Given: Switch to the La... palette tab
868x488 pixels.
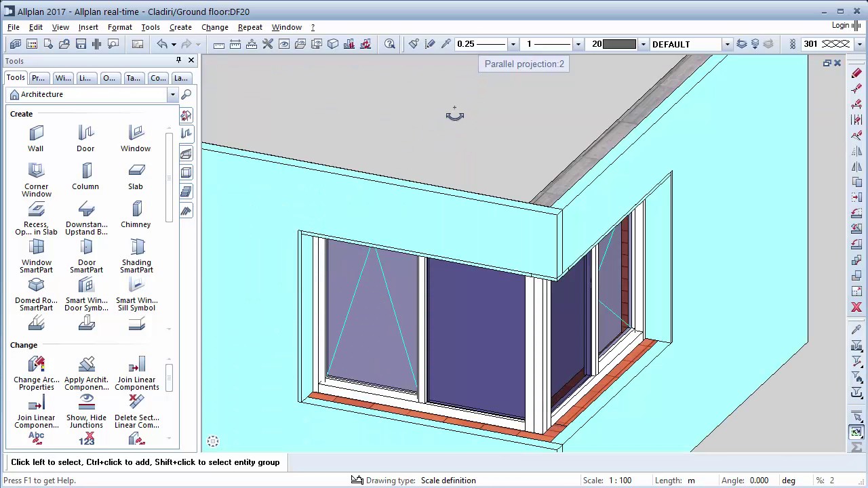Looking at the screenshot, I should pyautogui.click(x=181, y=78).
